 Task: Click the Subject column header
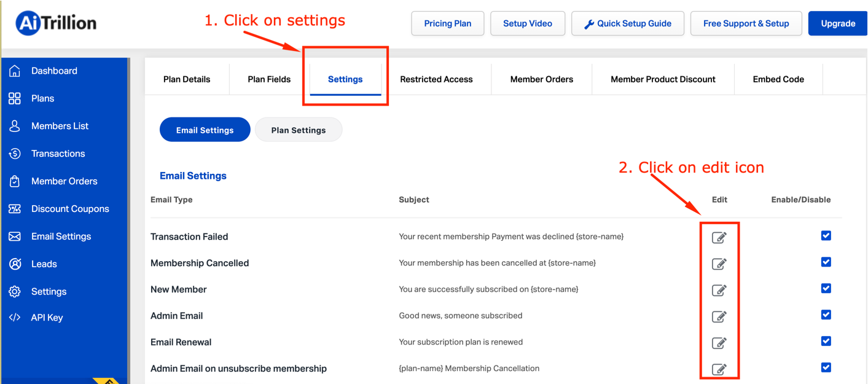pos(414,200)
